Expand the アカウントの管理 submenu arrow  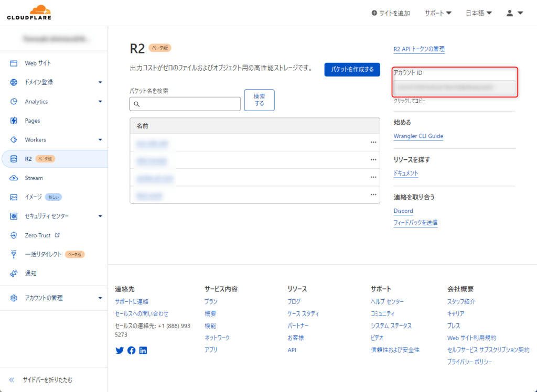100,298
